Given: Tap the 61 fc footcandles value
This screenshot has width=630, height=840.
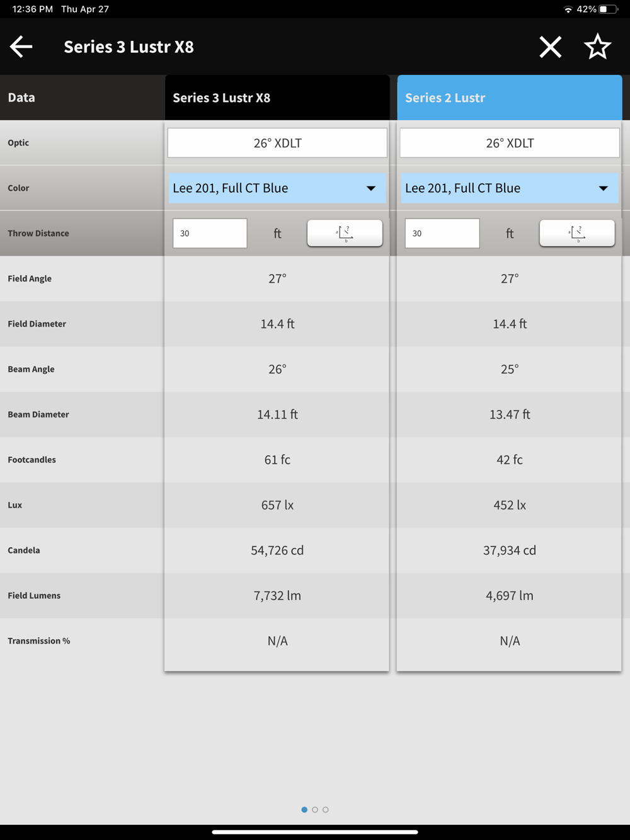Looking at the screenshot, I should pyautogui.click(x=277, y=460).
